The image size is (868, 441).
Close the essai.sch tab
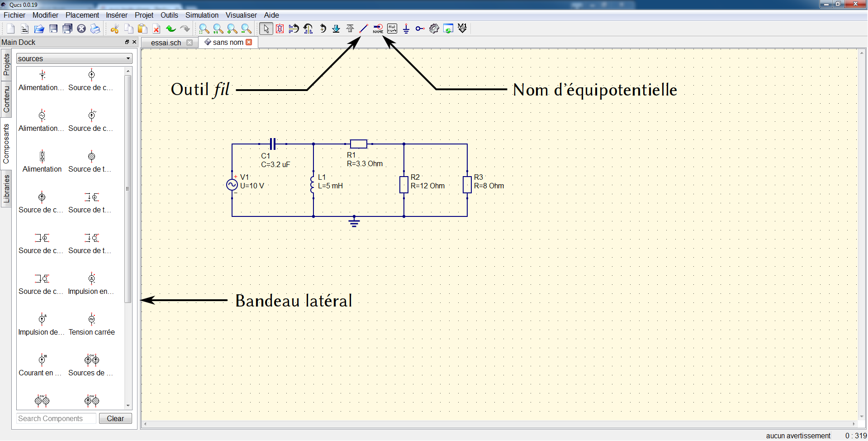190,43
